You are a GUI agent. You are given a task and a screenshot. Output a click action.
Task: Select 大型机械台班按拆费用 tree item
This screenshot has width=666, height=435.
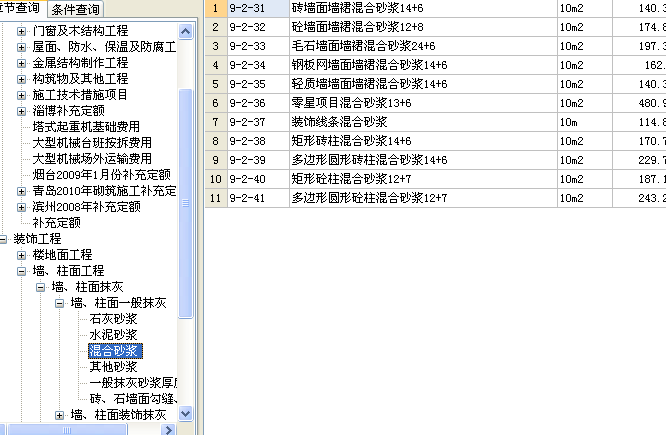click(x=92, y=143)
